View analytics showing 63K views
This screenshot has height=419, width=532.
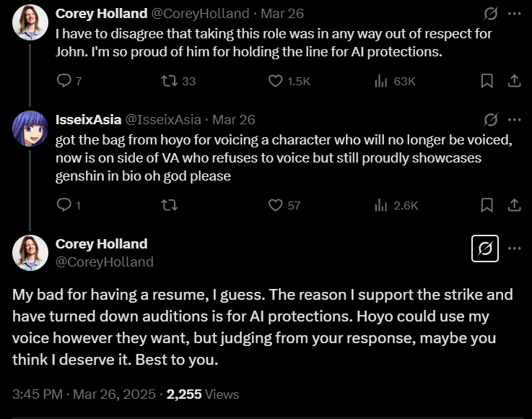coord(395,81)
